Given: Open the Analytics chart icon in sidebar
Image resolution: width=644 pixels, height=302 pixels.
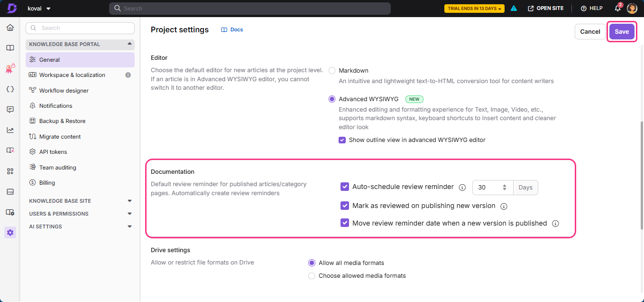Looking at the screenshot, I should pyautogui.click(x=10, y=130).
